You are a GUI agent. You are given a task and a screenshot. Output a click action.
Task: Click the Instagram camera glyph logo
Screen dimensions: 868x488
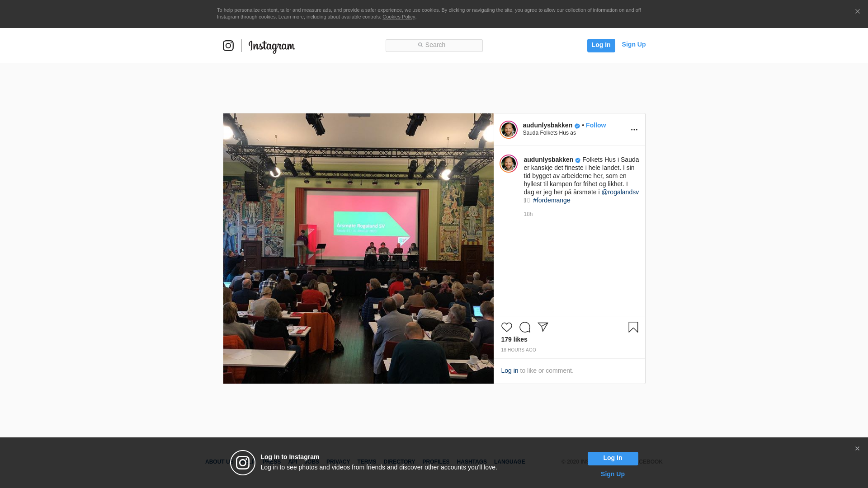coord(228,46)
